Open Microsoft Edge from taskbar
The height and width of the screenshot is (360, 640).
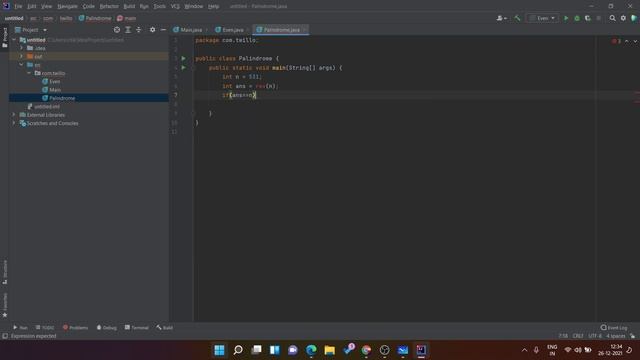[311, 350]
